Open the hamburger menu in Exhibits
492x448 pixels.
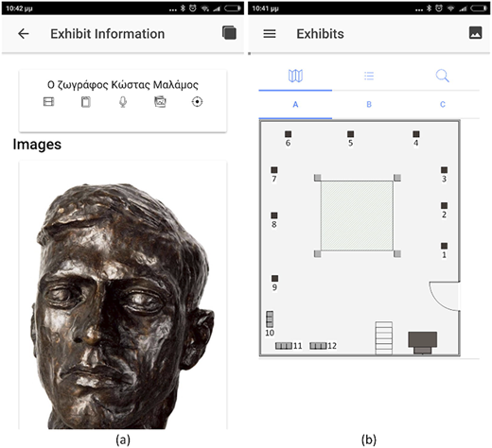(x=270, y=34)
